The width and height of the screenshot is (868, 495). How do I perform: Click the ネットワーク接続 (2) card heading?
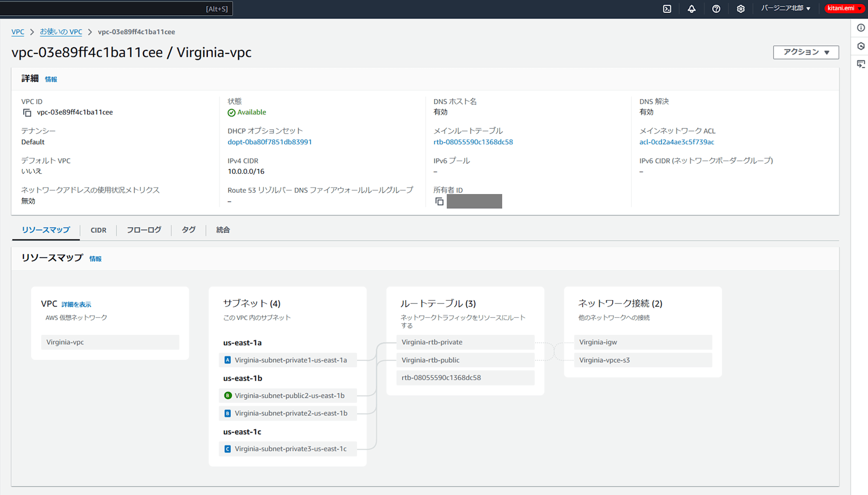click(620, 303)
